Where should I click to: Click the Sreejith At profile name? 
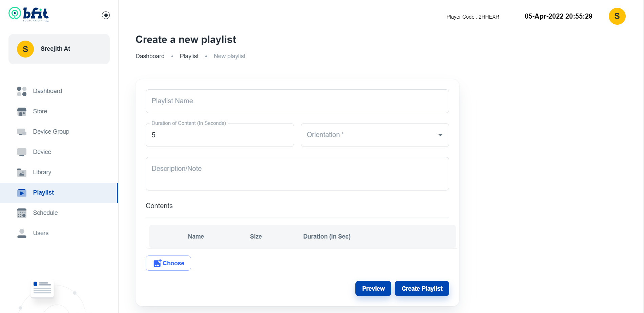(x=55, y=49)
